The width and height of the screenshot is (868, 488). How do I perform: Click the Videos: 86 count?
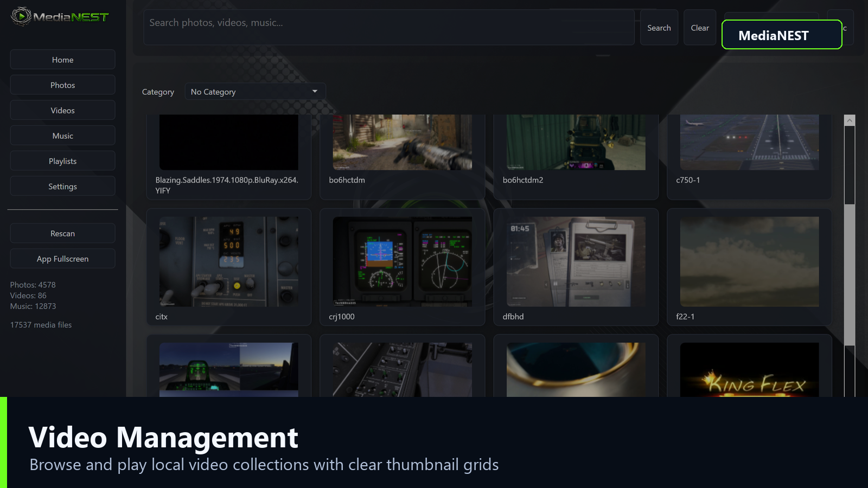(x=28, y=296)
